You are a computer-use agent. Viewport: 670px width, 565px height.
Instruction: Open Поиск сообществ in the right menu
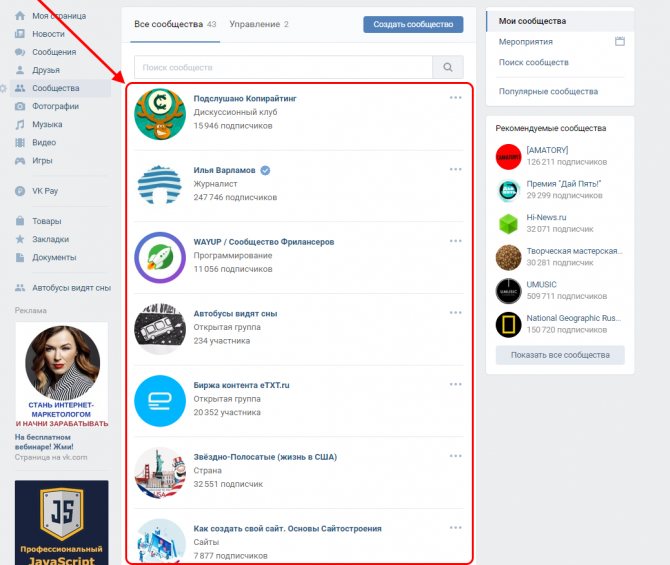click(x=534, y=62)
